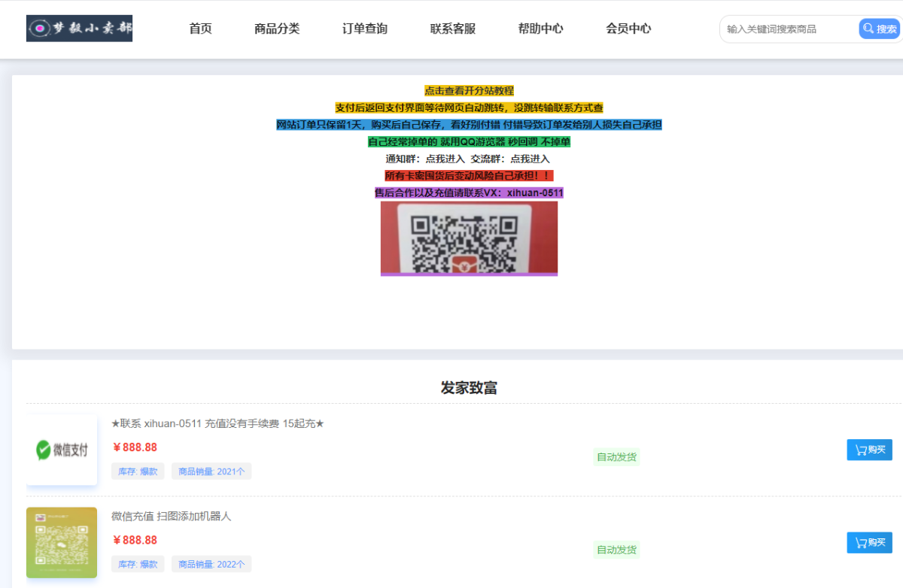This screenshot has width=903, height=588.
Task: Click 自动发货 badge for the 充值没有手续费 item
Action: 617,456
